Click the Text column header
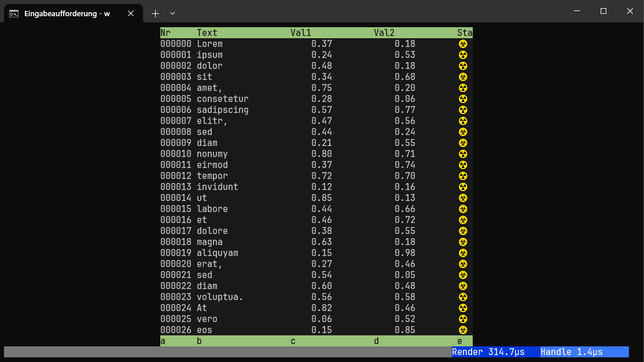 [207, 33]
